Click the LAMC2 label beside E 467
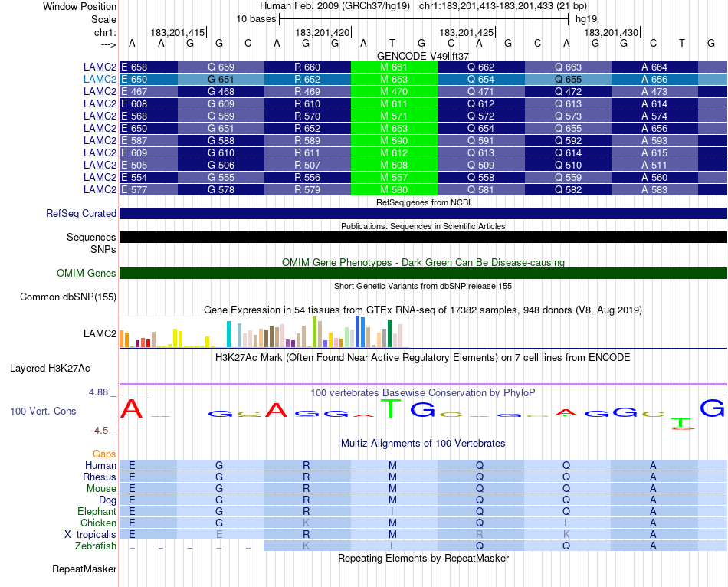This screenshot has height=587, width=728. click(100, 91)
